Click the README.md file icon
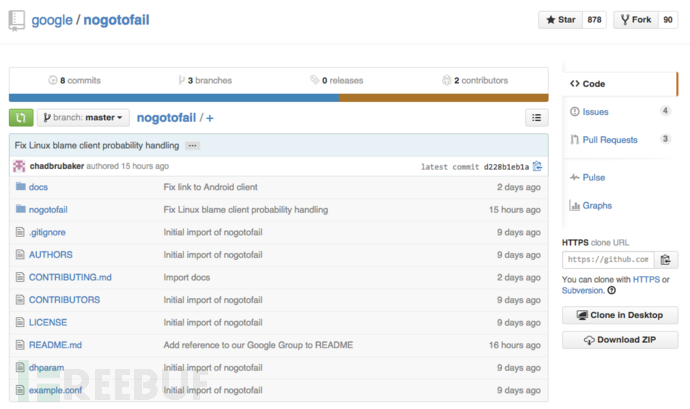The image size is (690, 409). coord(20,344)
